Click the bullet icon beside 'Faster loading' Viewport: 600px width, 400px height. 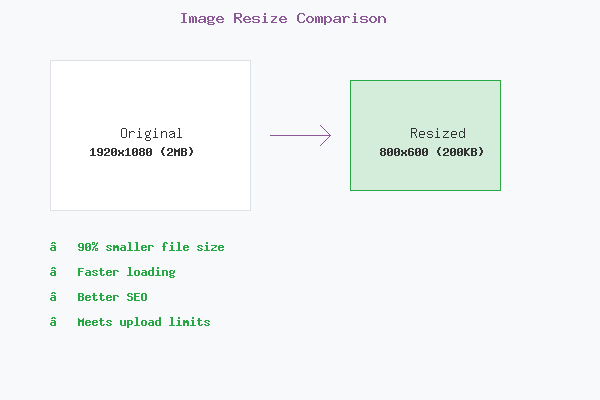(x=53, y=272)
